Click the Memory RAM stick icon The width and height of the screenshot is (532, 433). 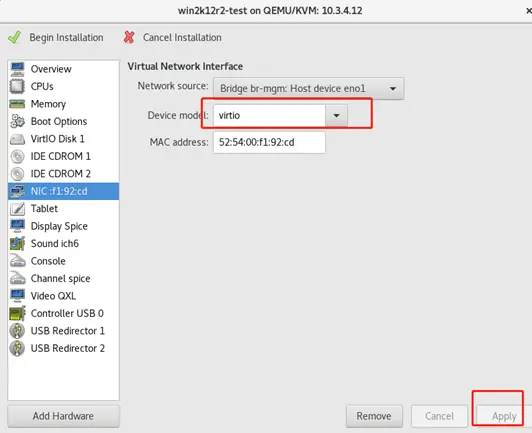17,104
